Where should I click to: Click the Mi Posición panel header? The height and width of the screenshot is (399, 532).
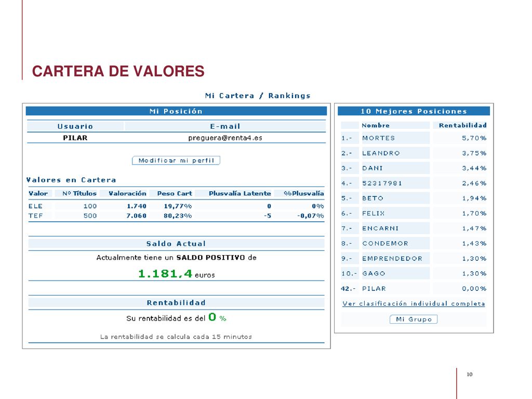[176, 111]
